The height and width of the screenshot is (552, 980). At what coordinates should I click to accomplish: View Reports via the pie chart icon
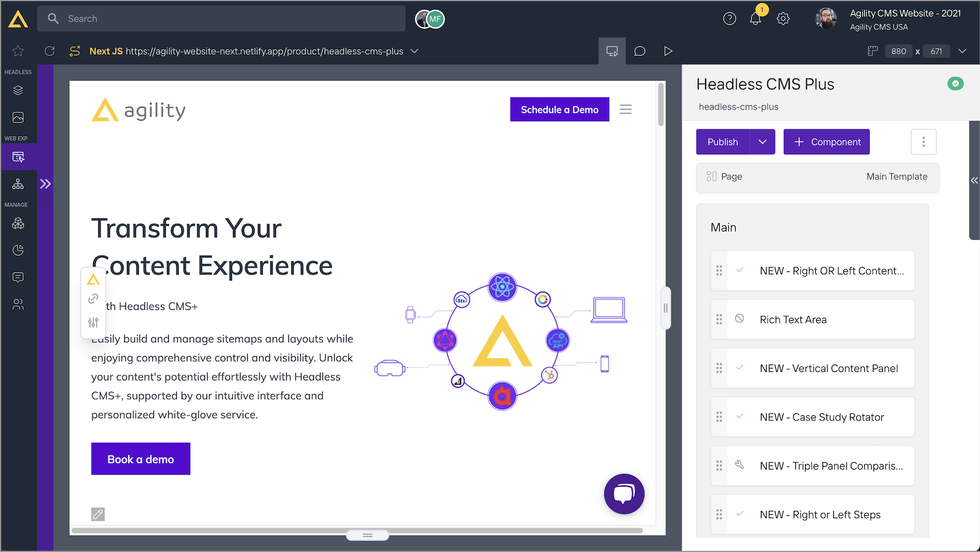[18, 250]
